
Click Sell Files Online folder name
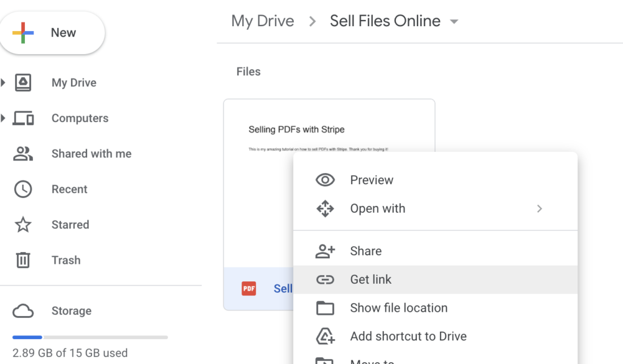[x=385, y=21]
